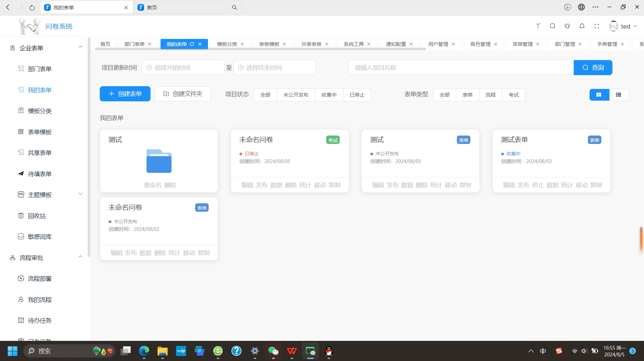Pick a start time in 选择开始时间
Screen dimensions: 644x361
click(x=183, y=67)
